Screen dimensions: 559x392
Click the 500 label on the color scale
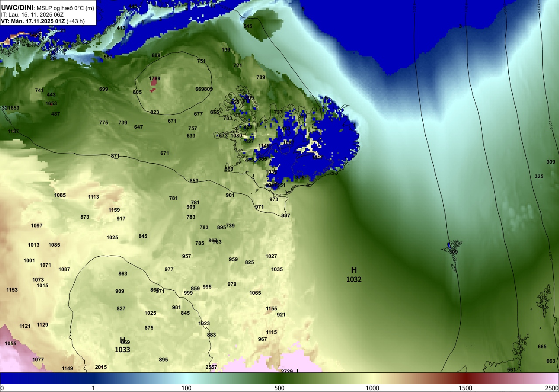pos(279,388)
